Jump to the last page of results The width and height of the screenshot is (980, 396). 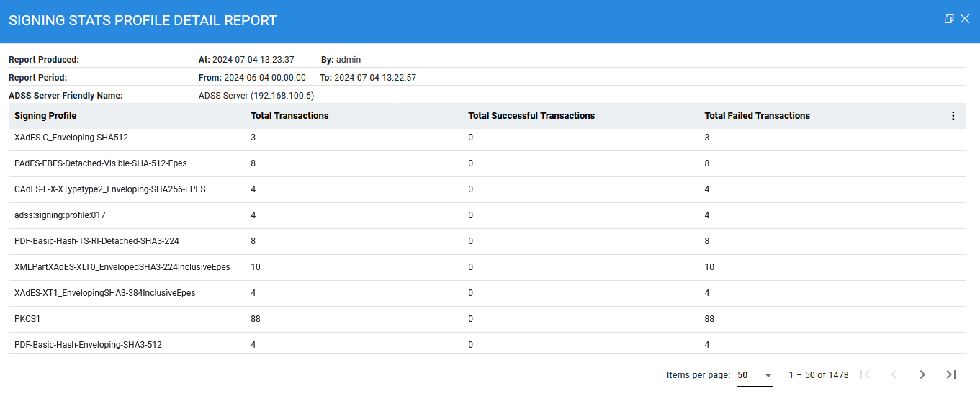tap(950, 374)
